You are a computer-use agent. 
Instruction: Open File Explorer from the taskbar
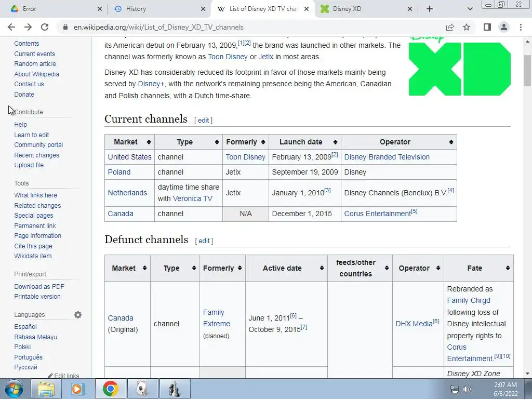tap(46, 389)
